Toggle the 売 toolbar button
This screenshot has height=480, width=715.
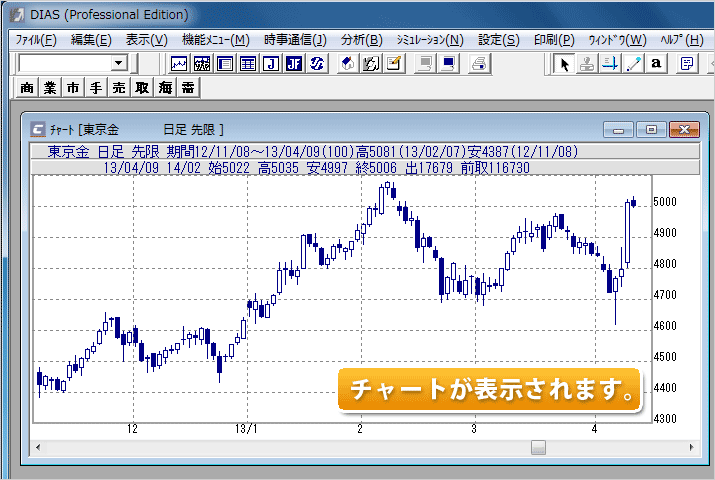(119, 88)
